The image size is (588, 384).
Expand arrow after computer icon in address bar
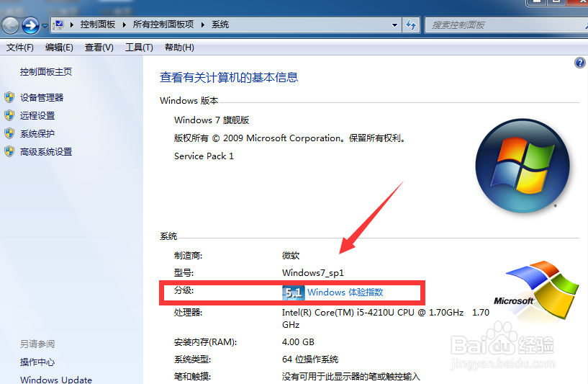(x=72, y=24)
